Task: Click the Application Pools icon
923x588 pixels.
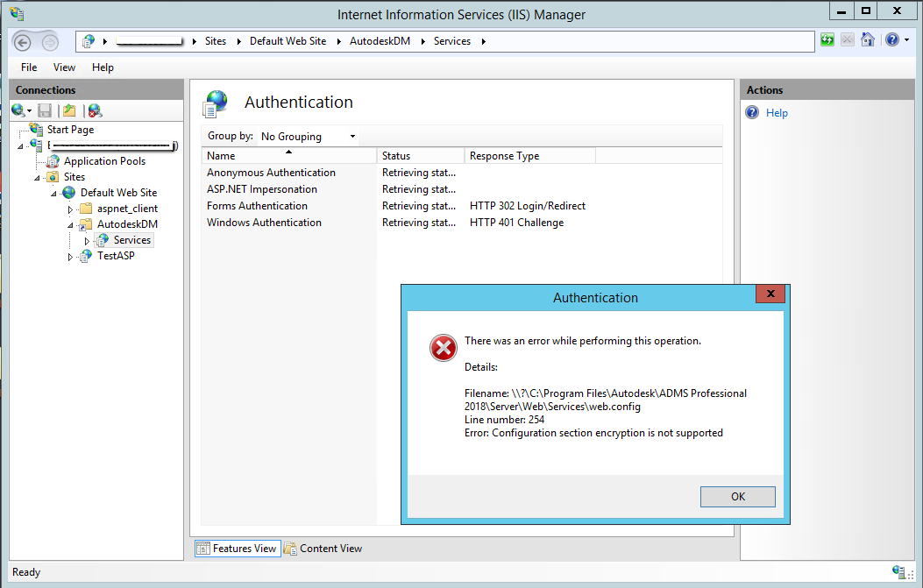Action: pos(53,160)
